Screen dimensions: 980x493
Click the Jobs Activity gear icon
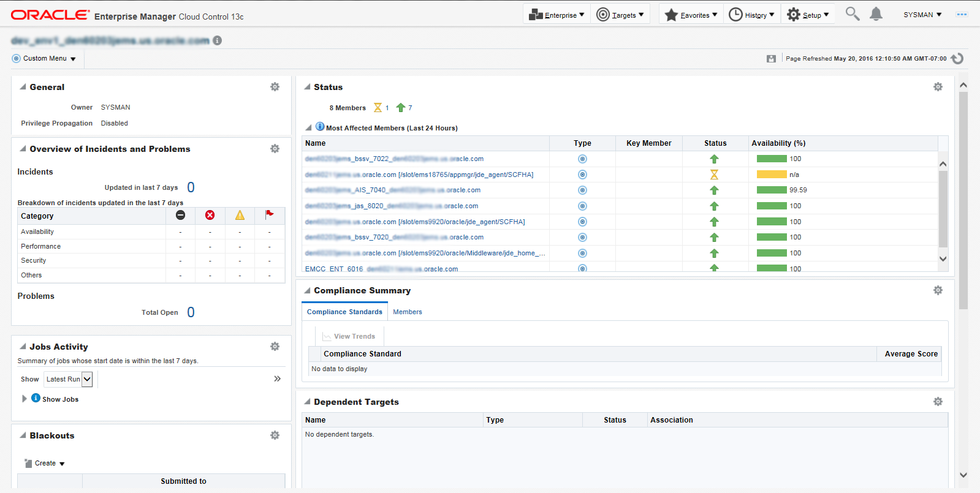click(x=275, y=347)
